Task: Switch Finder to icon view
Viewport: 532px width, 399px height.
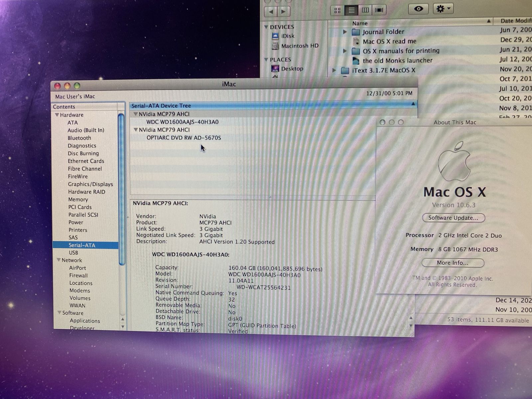Action: coord(337,10)
